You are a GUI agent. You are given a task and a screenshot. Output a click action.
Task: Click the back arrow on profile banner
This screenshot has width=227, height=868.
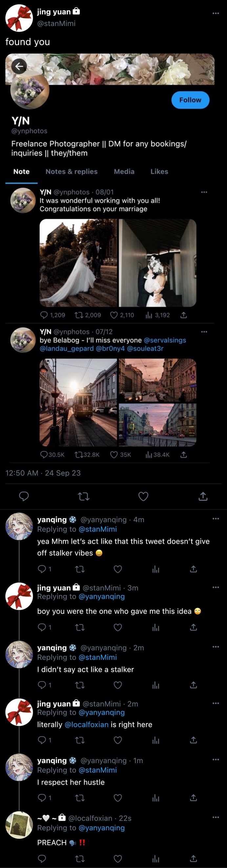pyautogui.click(x=19, y=66)
